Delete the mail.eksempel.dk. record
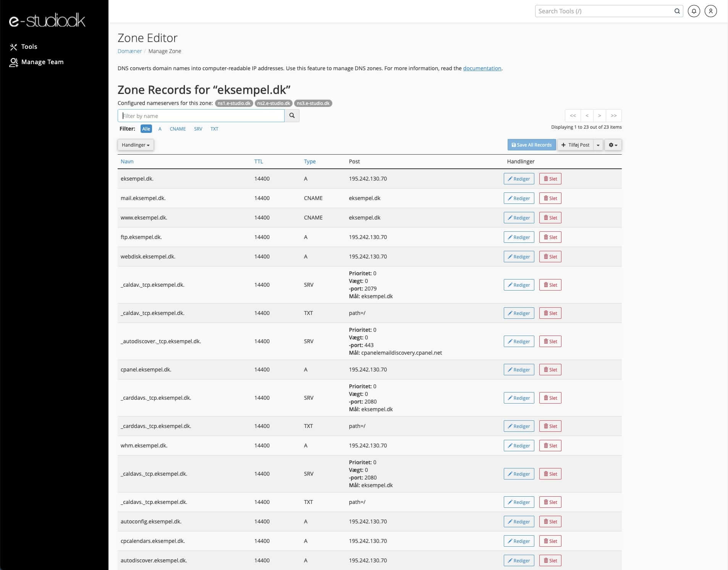Screen dimensions: 728x570 coord(550,198)
